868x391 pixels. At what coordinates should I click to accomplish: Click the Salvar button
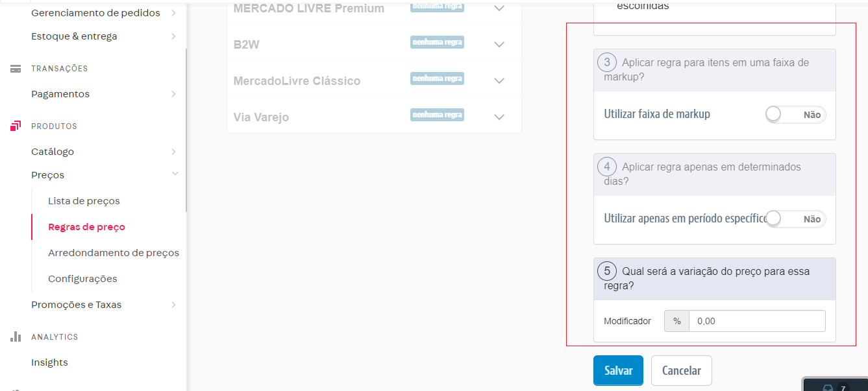(x=618, y=371)
